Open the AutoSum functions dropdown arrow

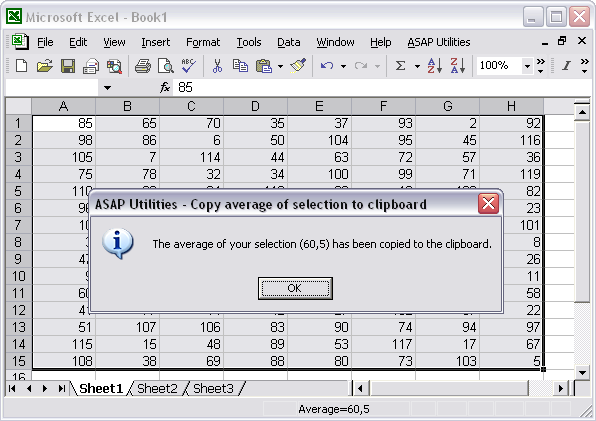click(x=417, y=66)
